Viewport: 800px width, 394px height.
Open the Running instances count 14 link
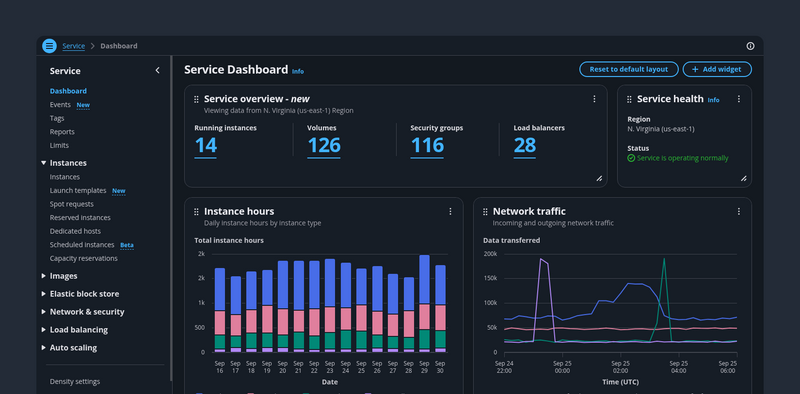(x=206, y=146)
